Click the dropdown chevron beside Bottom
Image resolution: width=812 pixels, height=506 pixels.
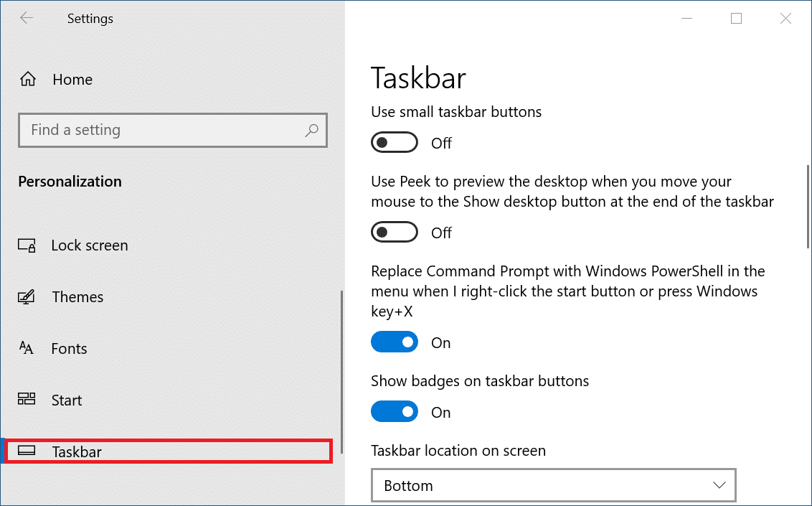(719, 486)
